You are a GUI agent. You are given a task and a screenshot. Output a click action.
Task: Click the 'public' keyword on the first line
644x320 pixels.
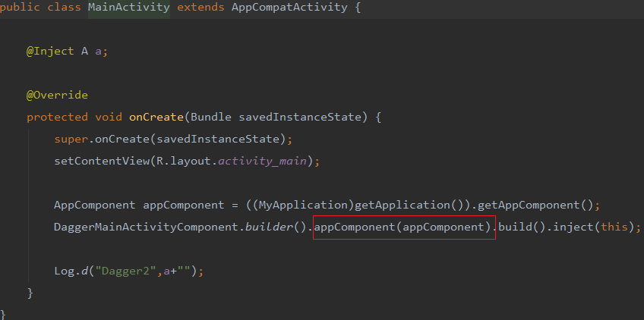pyautogui.click(x=20, y=8)
